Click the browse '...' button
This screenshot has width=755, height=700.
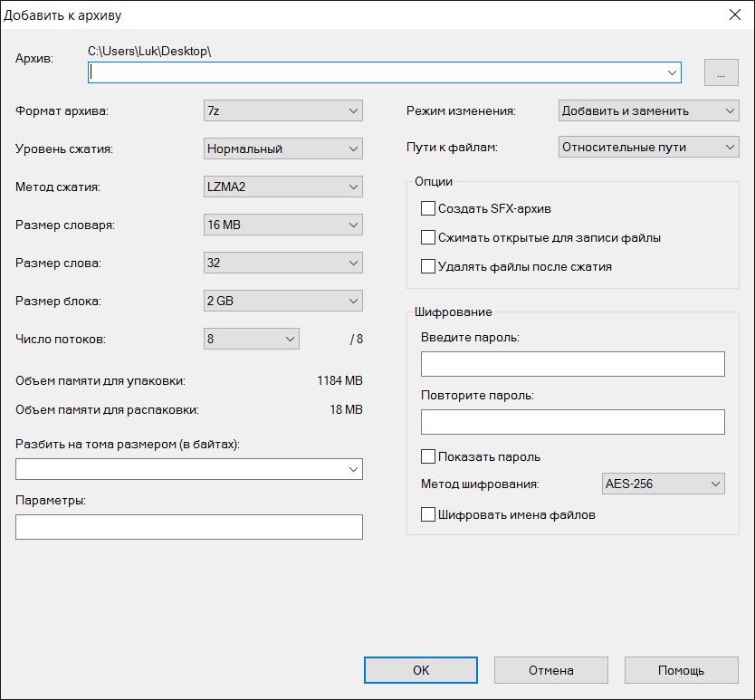click(x=721, y=72)
